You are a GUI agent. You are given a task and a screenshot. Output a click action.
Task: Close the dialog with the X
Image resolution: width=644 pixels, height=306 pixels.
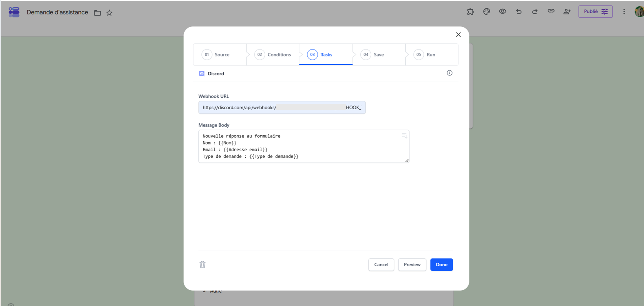coord(458,35)
